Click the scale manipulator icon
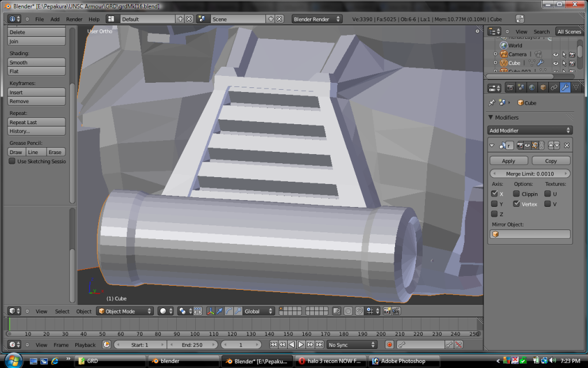588x368 pixels. click(238, 311)
